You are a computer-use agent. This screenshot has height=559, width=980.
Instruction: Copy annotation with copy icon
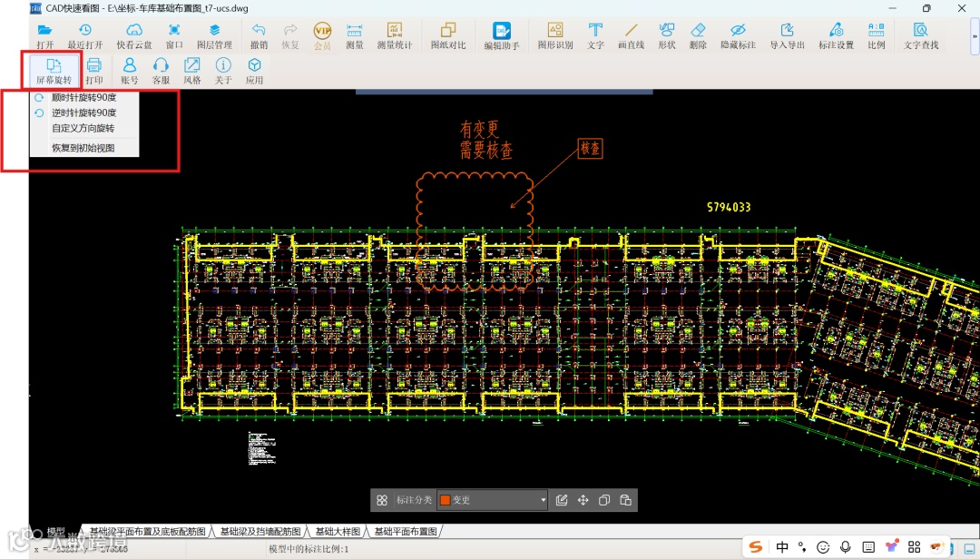tap(603, 500)
